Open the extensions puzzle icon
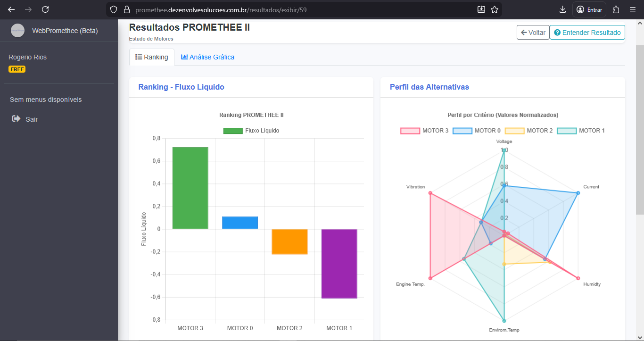644x341 pixels. tap(616, 9)
